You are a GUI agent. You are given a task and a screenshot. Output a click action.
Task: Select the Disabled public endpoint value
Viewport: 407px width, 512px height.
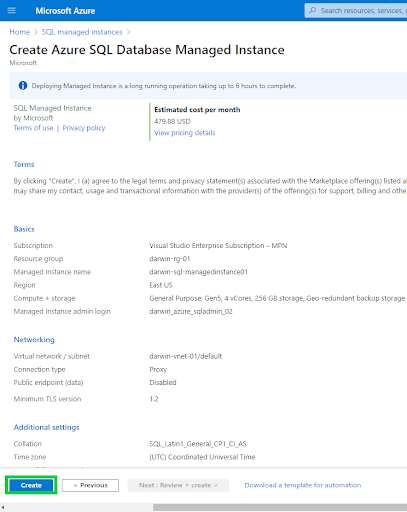[163, 383]
